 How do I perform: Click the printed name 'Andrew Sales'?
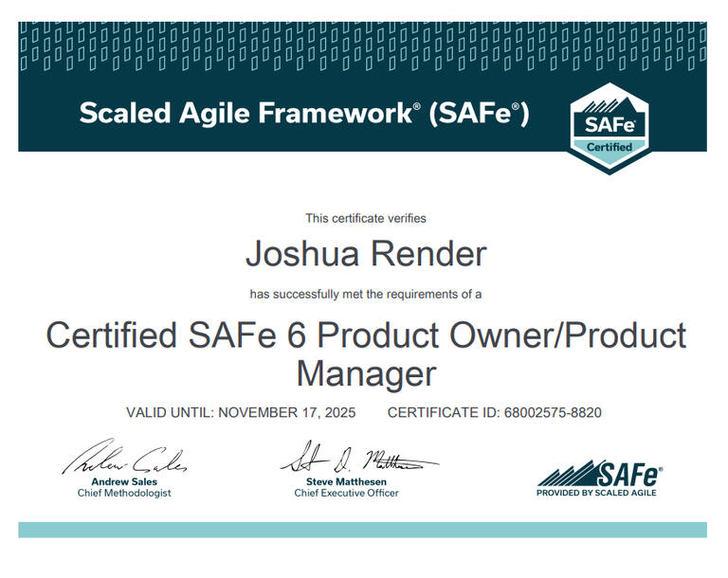(124, 482)
